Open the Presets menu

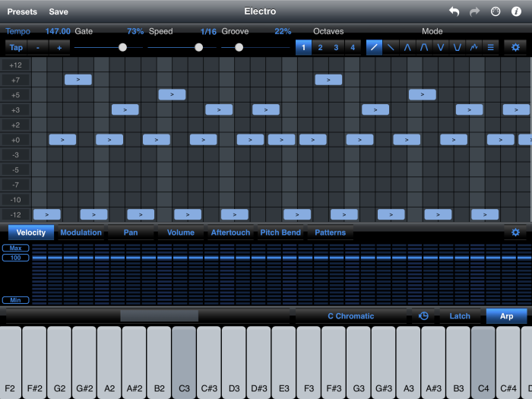pyautogui.click(x=22, y=11)
